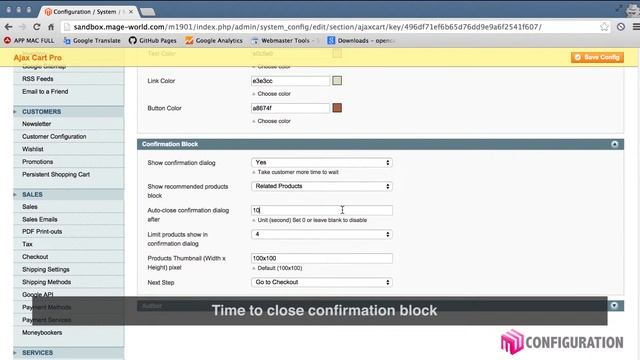This screenshot has height=360, width=640.
Task: Open the Show recommended products block dropdown
Action: coord(322,186)
